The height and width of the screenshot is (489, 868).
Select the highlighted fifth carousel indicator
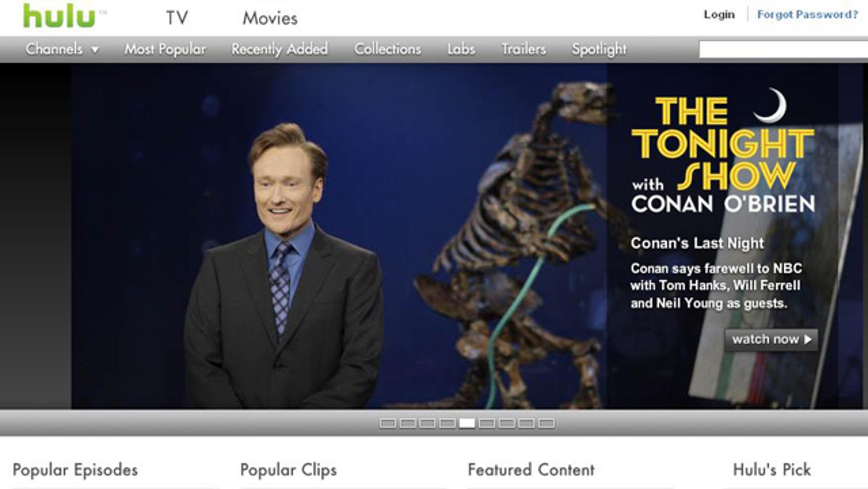(467, 423)
